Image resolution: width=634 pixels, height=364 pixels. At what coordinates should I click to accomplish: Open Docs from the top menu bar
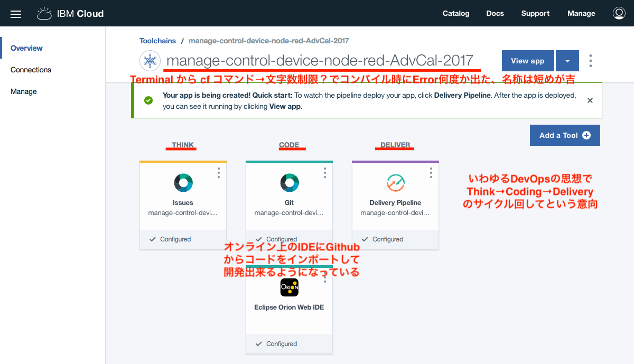[495, 13]
